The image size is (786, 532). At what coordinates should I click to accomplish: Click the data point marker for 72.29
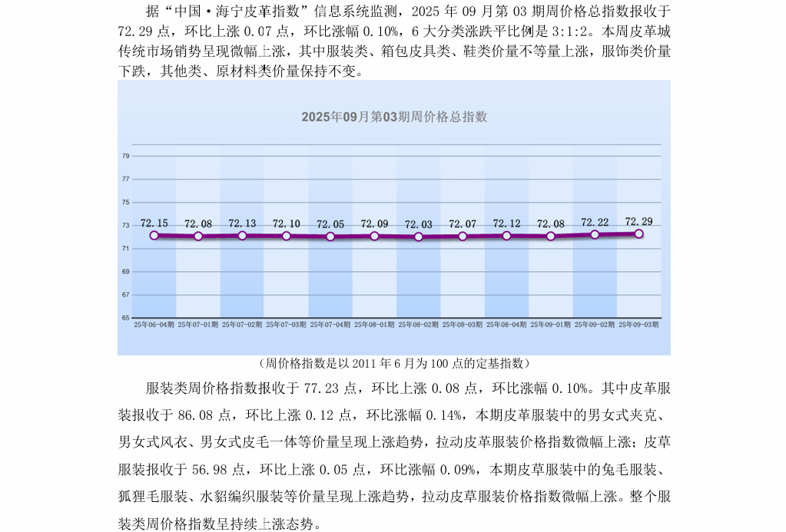(638, 234)
